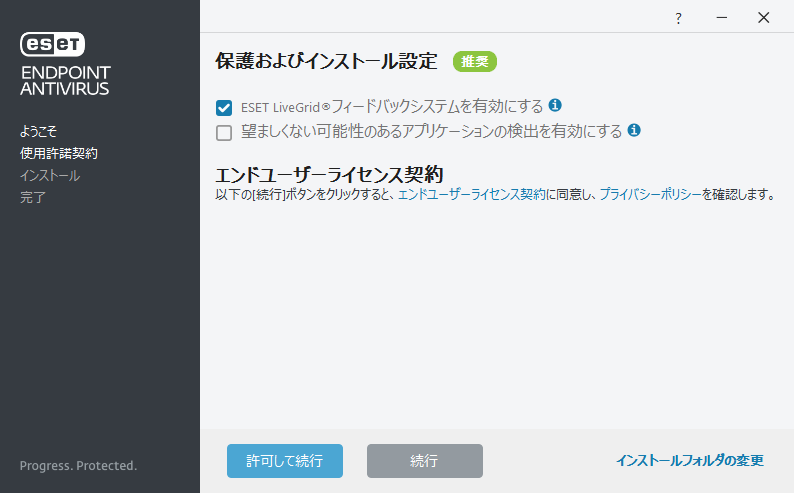The width and height of the screenshot is (794, 493).
Task: Click ESET LiveGrid feedback label text
Action: coord(391,107)
